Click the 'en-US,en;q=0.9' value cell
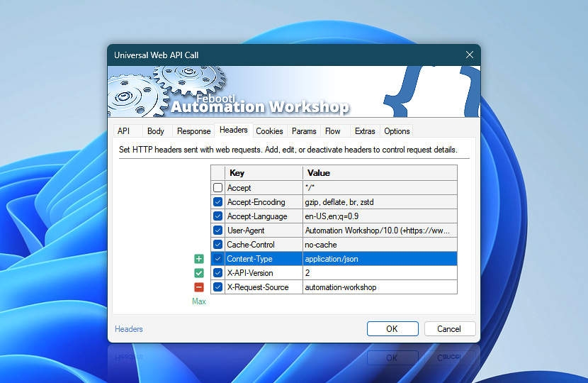Image resolution: width=588 pixels, height=383 pixels. [380, 216]
